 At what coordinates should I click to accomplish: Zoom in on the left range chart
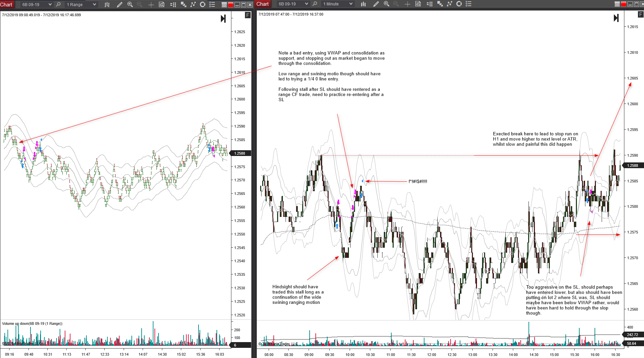(130, 4)
